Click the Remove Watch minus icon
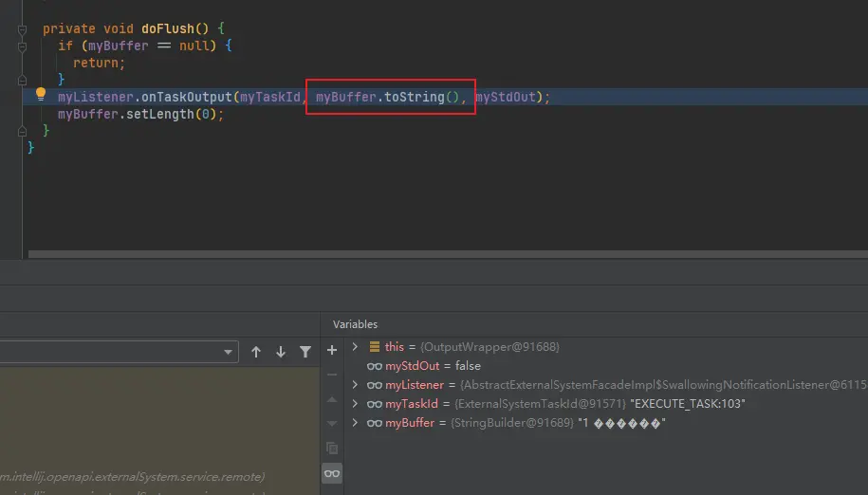The image size is (868, 495). [332, 375]
